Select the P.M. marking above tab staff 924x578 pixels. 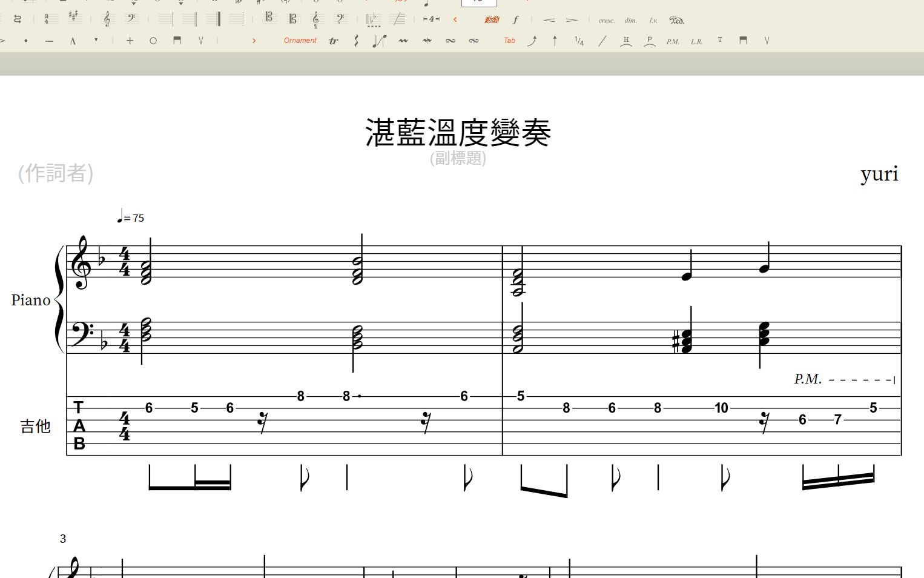point(808,379)
